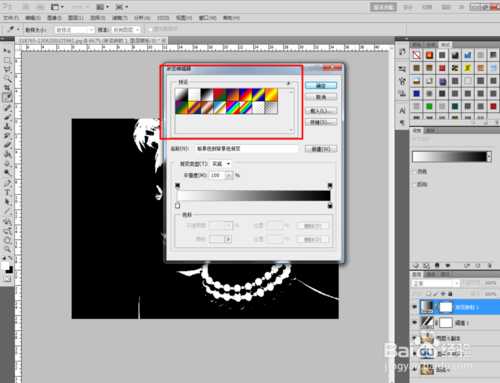The image size is (500, 383).
Task: Select the black-to-white first gradient preset
Action: [x=181, y=95]
